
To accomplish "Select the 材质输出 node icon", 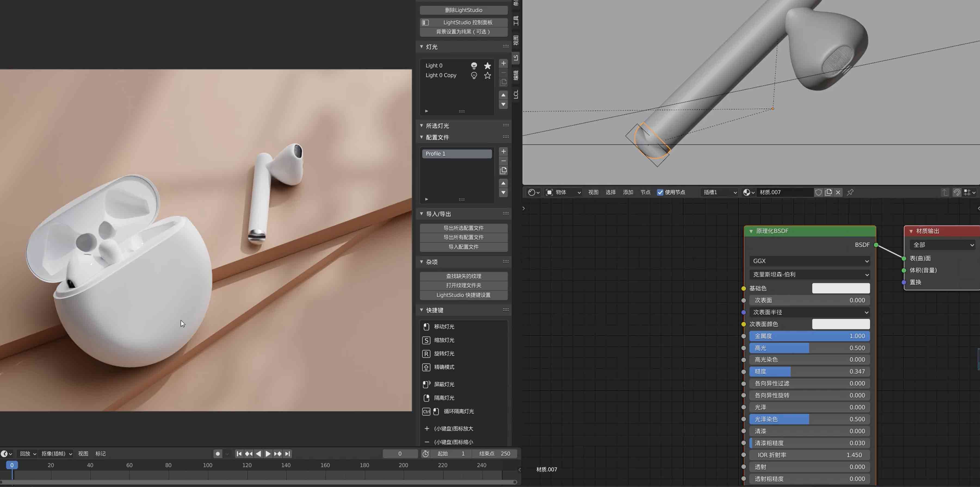I will click(x=911, y=230).
